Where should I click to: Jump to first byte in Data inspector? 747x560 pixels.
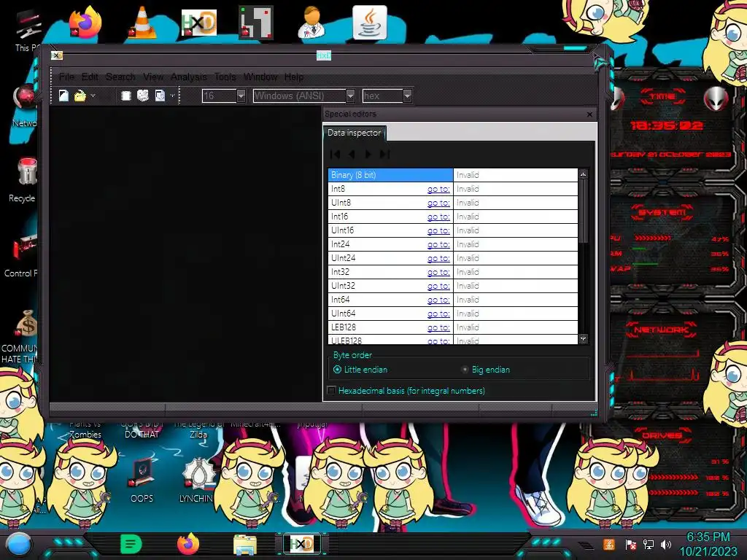pyautogui.click(x=335, y=155)
